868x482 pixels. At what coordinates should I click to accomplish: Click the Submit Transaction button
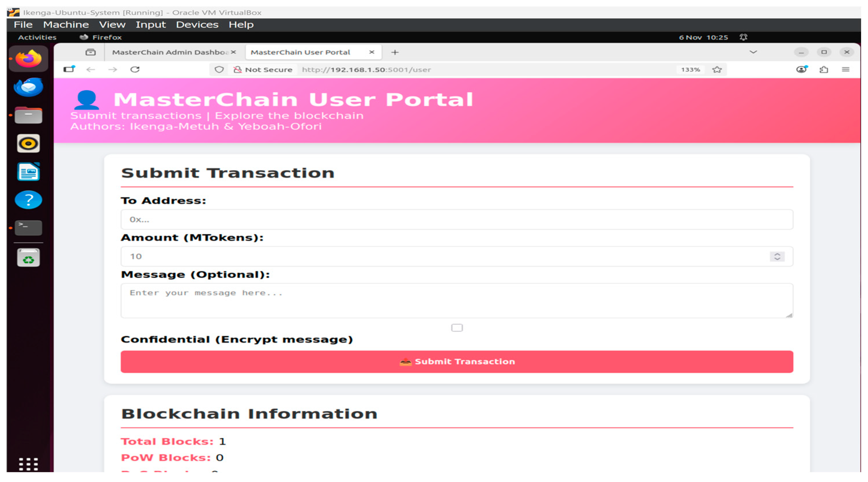(457, 362)
